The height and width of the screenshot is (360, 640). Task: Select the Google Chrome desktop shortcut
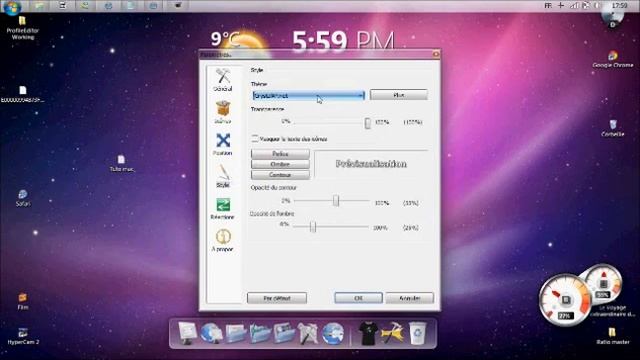click(x=613, y=59)
